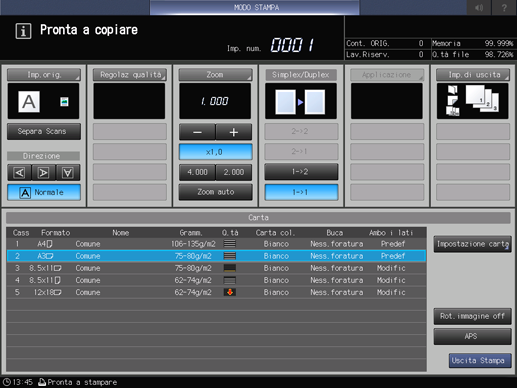
Task: Open the Imp.di uscita settings menu
Action: point(473,75)
